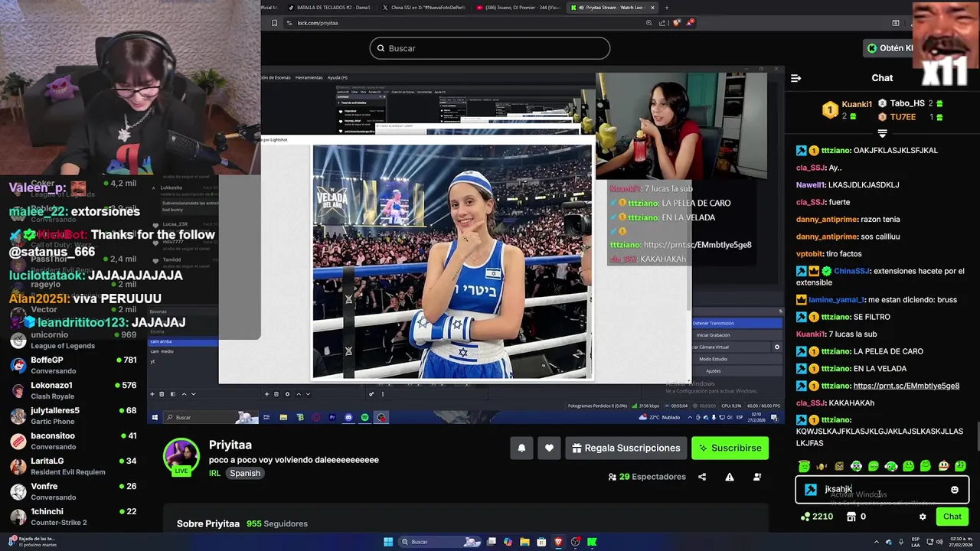Screen dimensions: 980x551
Task: Click TU7EE in chat leaderboard
Action: (x=903, y=117)
